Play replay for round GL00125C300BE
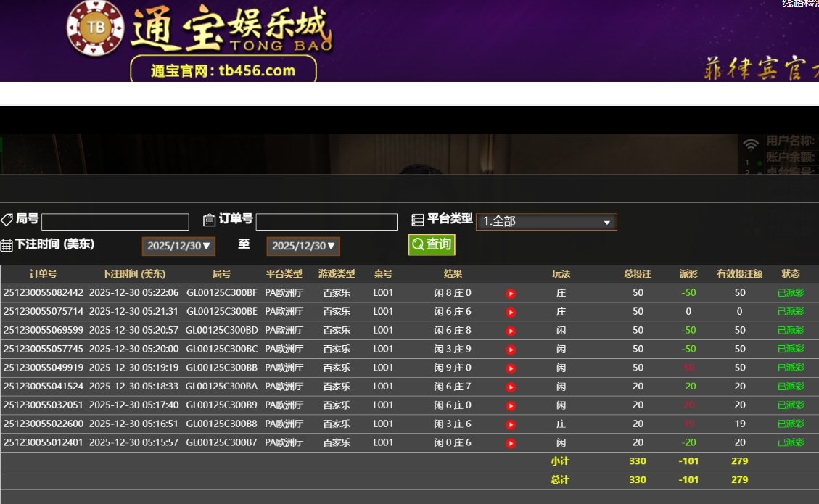This screenshot has width=819, height=504. (x=511, y=313)
